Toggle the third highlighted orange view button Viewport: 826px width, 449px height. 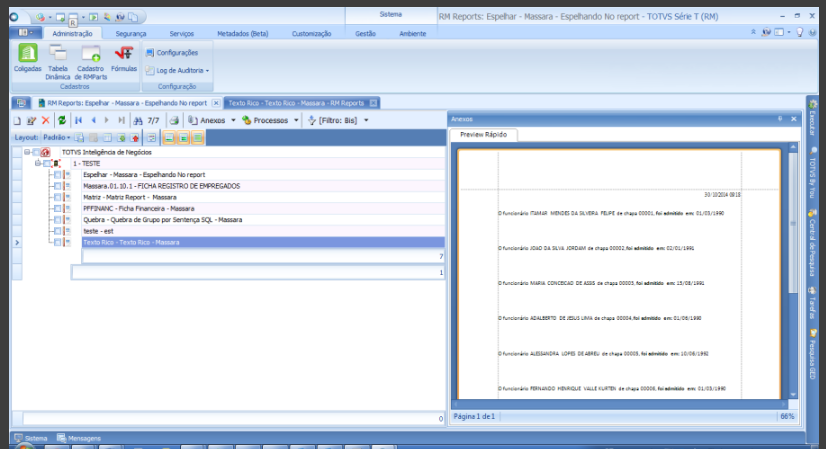[x=198, y=138]
